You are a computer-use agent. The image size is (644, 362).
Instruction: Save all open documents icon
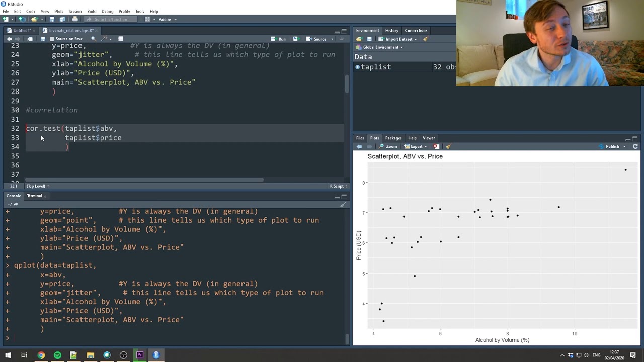[62, 19]
